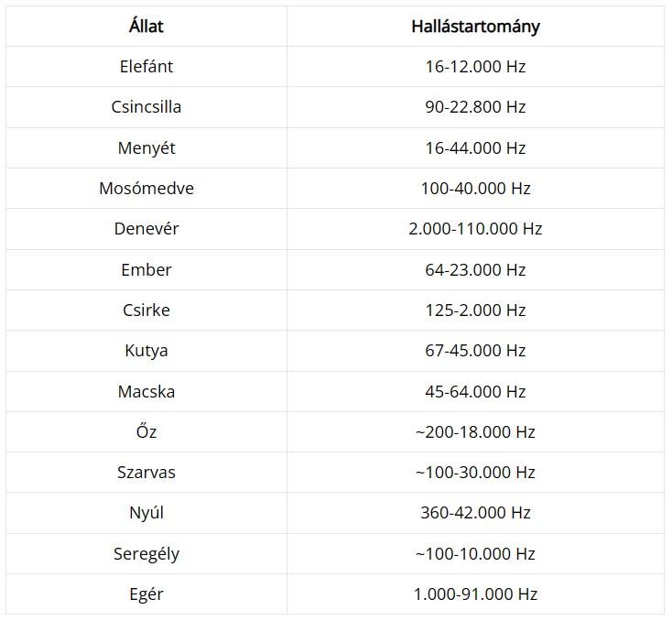Select the Szarvas cell

pos(146,473)
